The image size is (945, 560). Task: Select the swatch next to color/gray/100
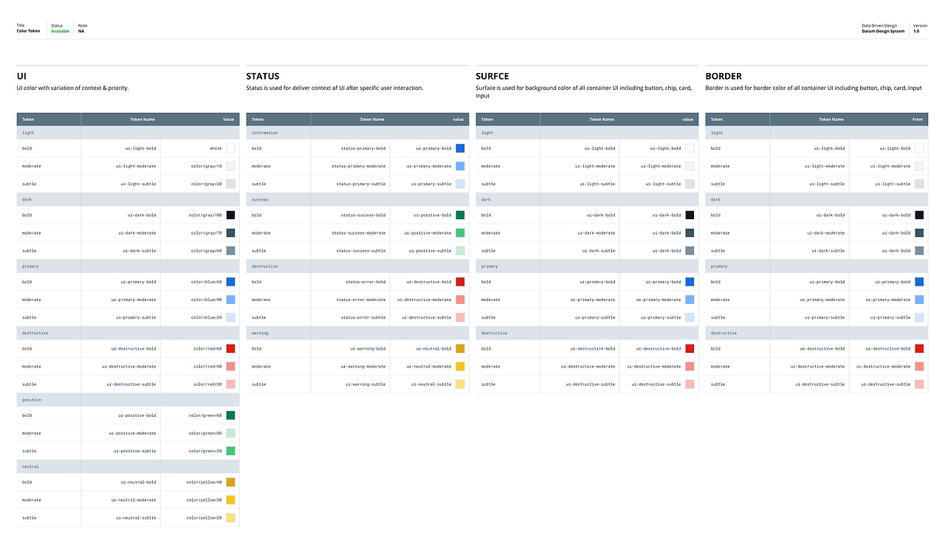[x=230, y=215]
